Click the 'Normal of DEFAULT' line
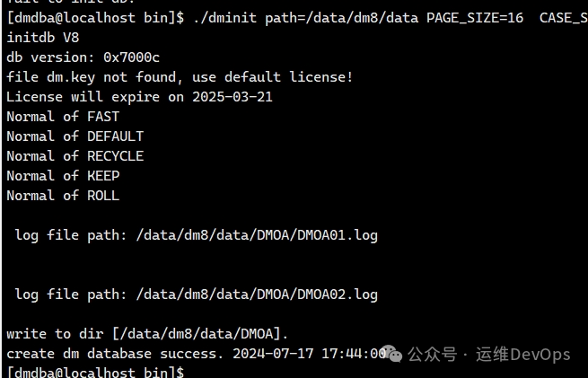This screenshot has width=588, height=378. (x=75, y=136)
